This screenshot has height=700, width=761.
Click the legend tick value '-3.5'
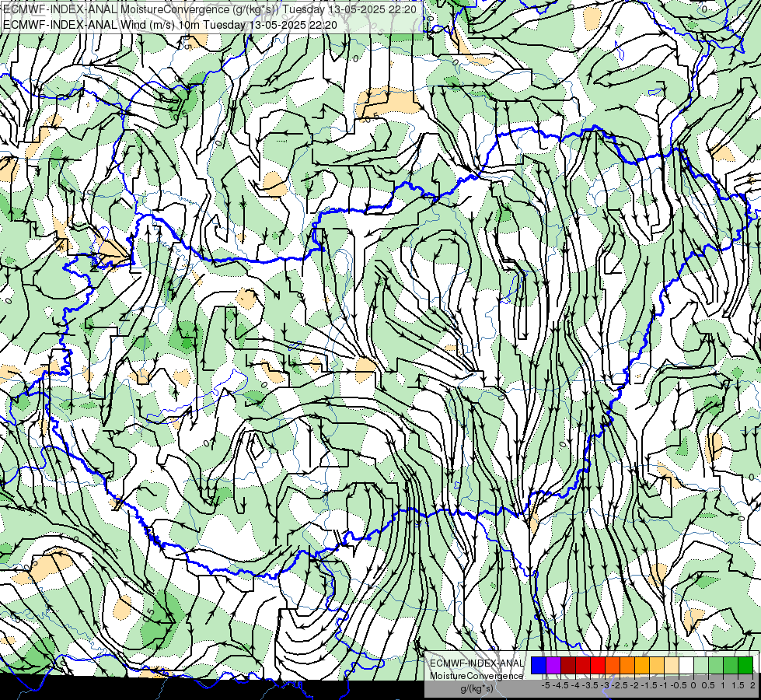pos(590,685)
